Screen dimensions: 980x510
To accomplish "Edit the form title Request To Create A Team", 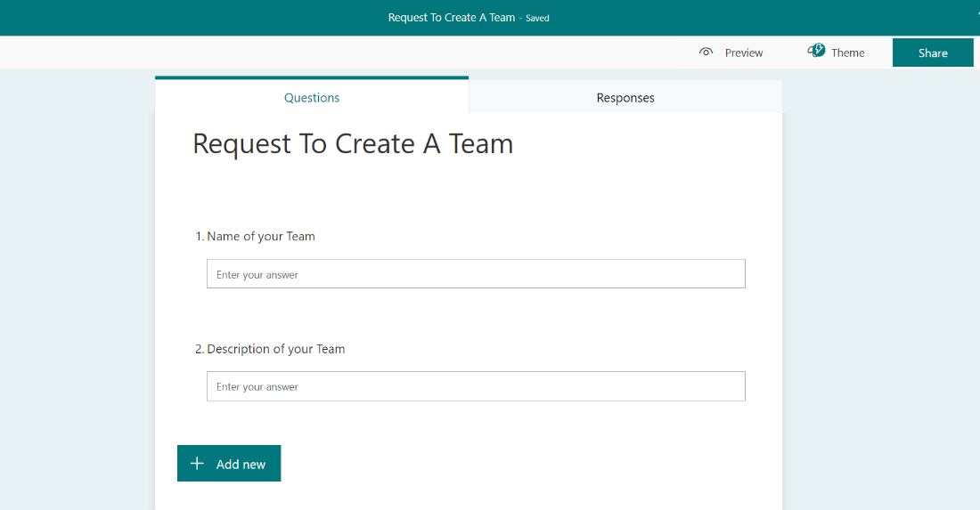I will [x=353, y=144].
